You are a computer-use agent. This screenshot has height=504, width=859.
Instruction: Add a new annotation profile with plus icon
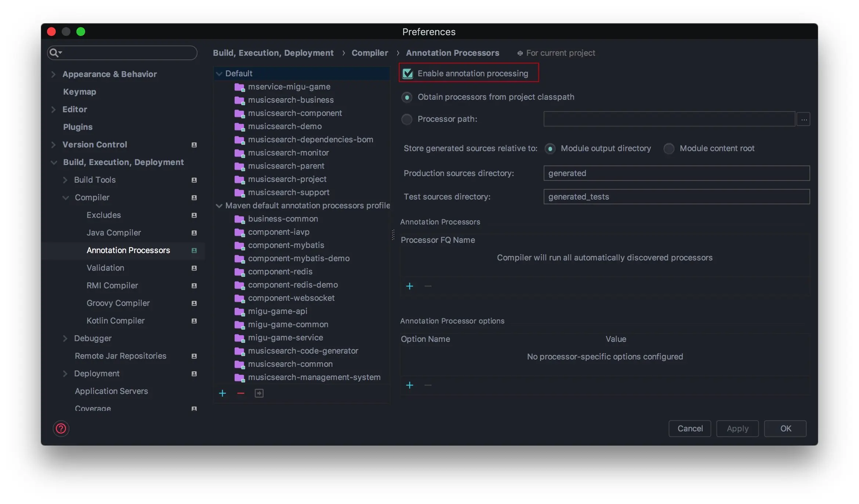222,393
